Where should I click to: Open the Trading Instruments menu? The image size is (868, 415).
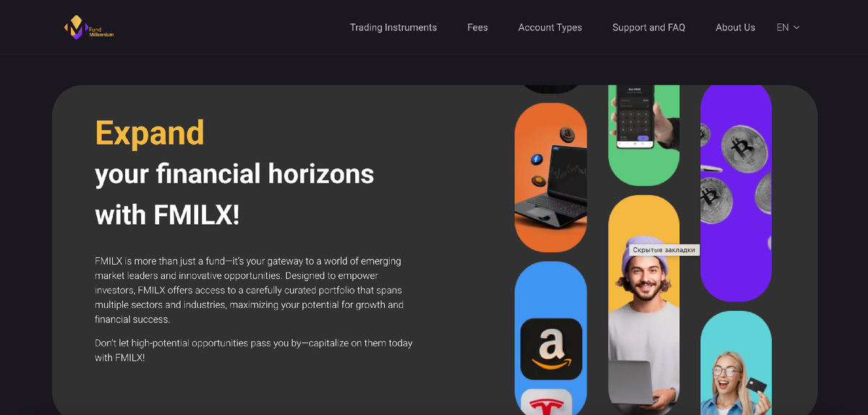[393, 27]
